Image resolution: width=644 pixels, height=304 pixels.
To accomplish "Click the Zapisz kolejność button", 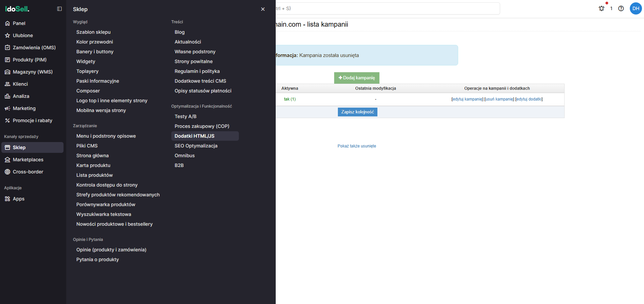I will click(x=357, y=112).
